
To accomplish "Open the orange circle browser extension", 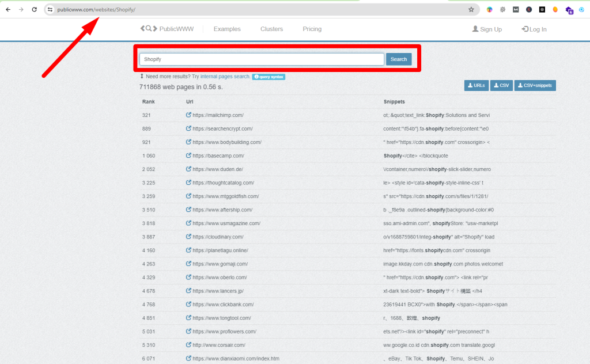I will tap(555, 9).
